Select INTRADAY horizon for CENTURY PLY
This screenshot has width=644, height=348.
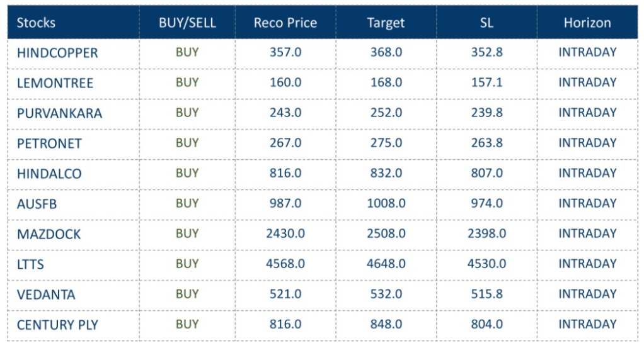click(587, 324)
